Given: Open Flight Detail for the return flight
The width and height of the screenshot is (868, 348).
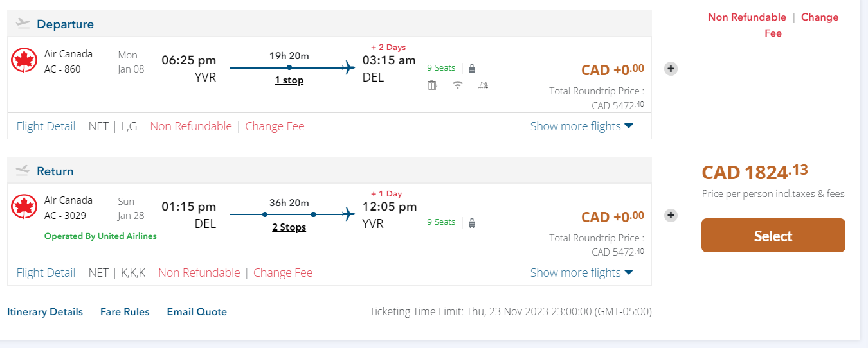Looking at the screenshot, I should click(46, 273).
